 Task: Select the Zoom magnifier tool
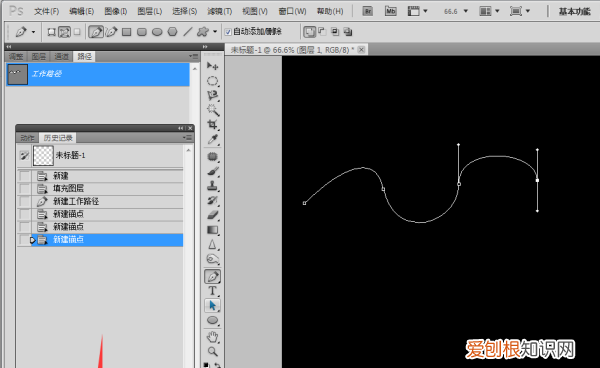click(212, 351)
